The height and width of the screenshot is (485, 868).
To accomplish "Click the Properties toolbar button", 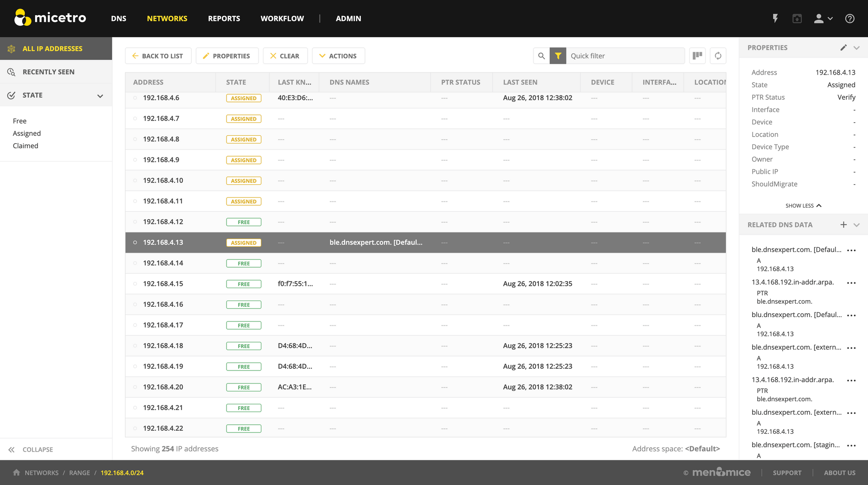I will (x=227, y=56).
